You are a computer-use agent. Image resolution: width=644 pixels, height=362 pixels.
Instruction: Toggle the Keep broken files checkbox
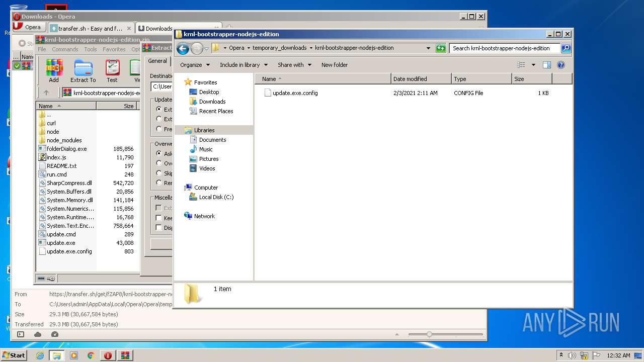(158, 218)
